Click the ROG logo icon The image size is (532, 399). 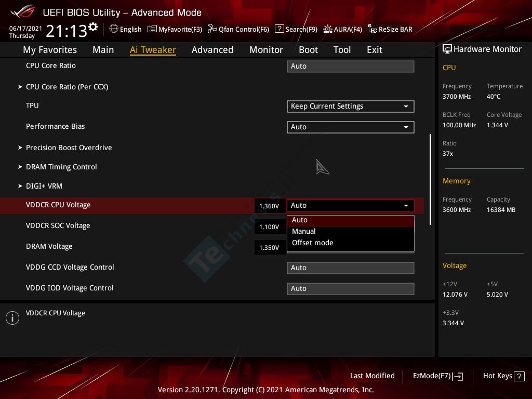(x=23, y=11)
